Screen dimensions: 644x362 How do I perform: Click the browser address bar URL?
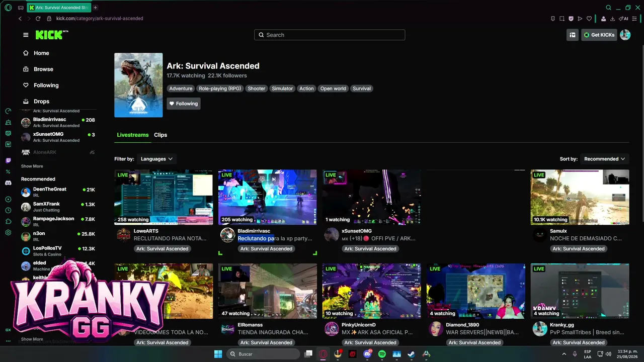(100, 19)
